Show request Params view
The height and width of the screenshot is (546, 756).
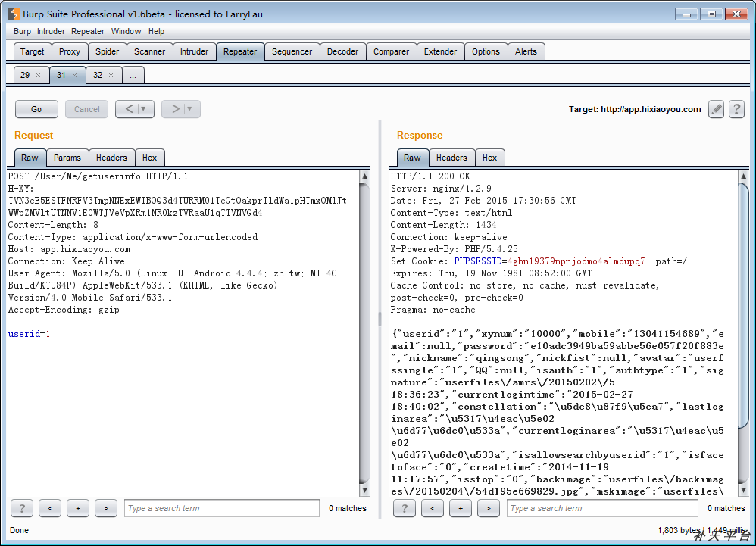click(x=67, y=158)
